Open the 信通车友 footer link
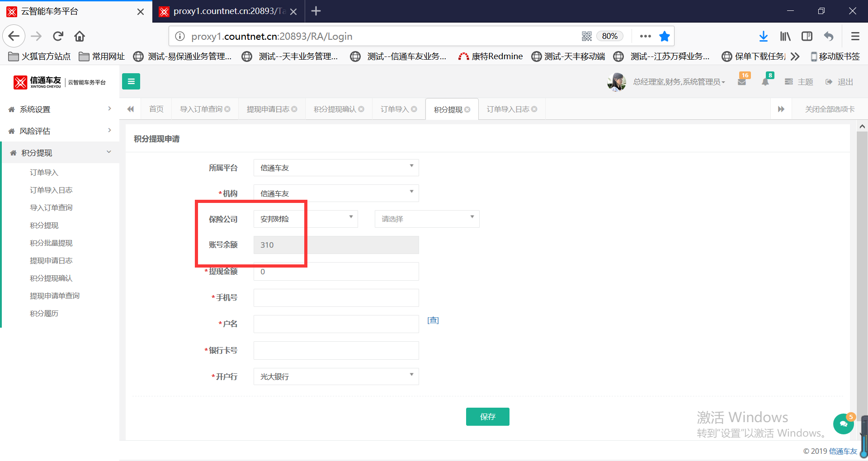Screen dimensions: 868x461 tap(843, 451)
